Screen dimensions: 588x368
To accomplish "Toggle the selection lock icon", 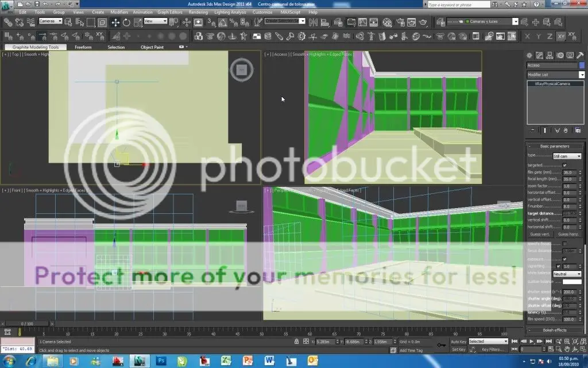I will (297, 342).
